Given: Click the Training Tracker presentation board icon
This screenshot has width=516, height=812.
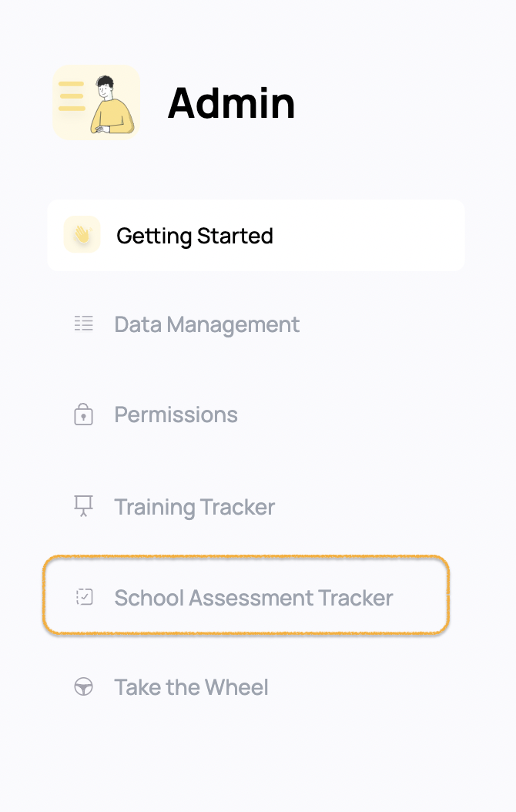Looking at the screenshot, I should [x=83, y=506].
